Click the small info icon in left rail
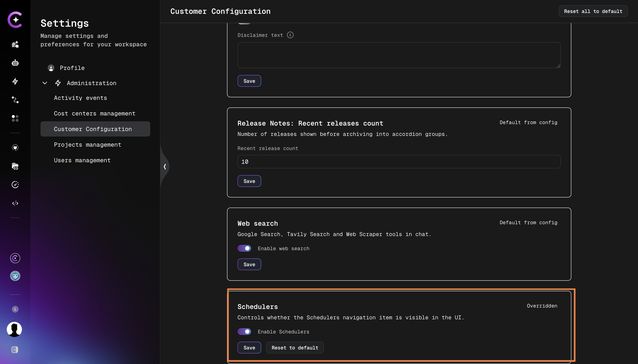Viewport: 638px width, 364px height. (15, 309)
